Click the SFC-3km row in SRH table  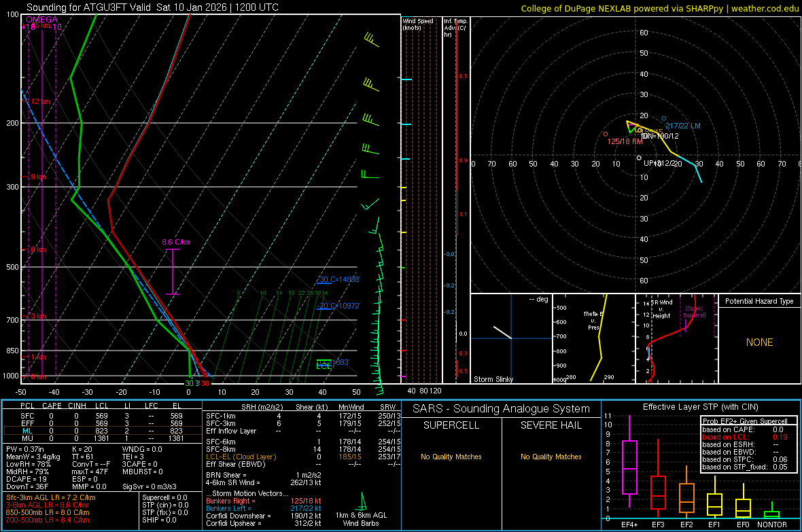(x=303, y=423)
